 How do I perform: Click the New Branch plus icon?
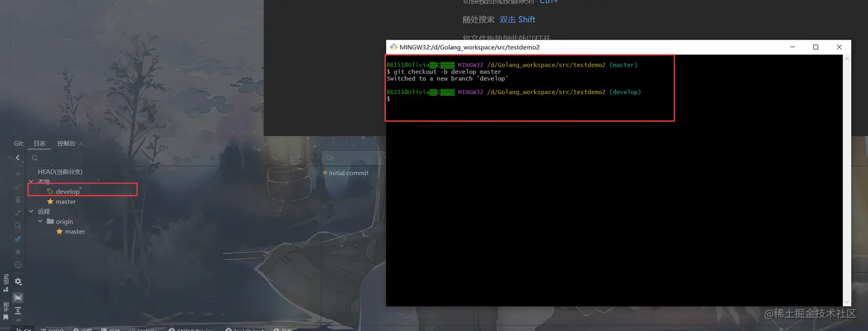[x=18, y=174]
